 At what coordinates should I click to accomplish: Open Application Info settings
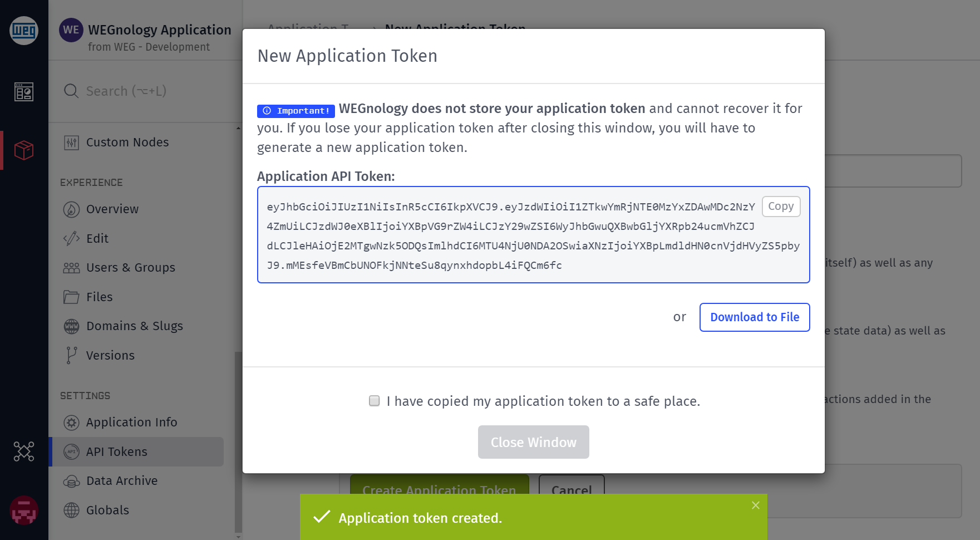[132, 423]
